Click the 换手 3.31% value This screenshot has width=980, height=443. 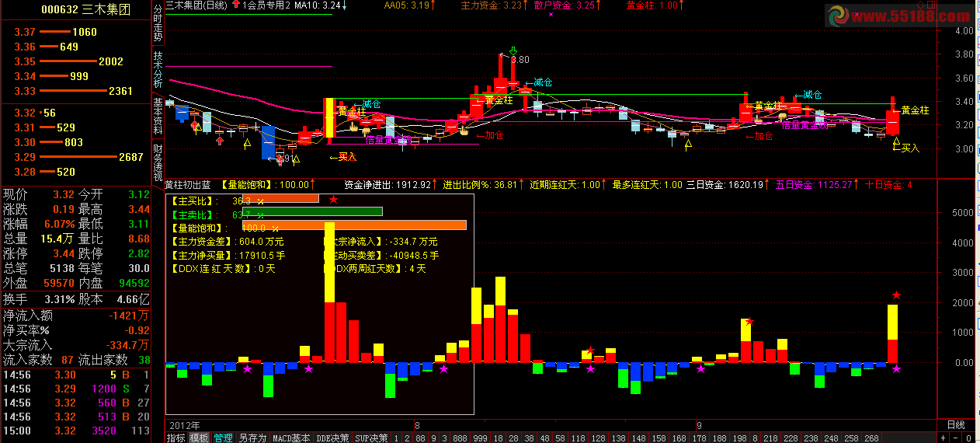click(59, 298)
